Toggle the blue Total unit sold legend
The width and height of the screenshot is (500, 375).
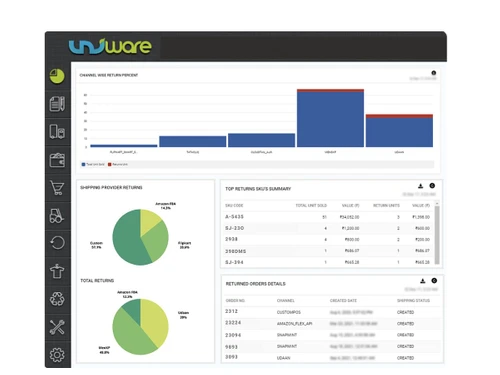point(93,164)
